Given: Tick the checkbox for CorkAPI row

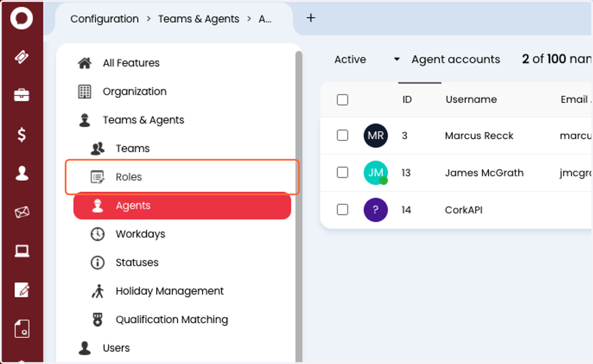Looking at the screenshot, I should pos(342,210).
